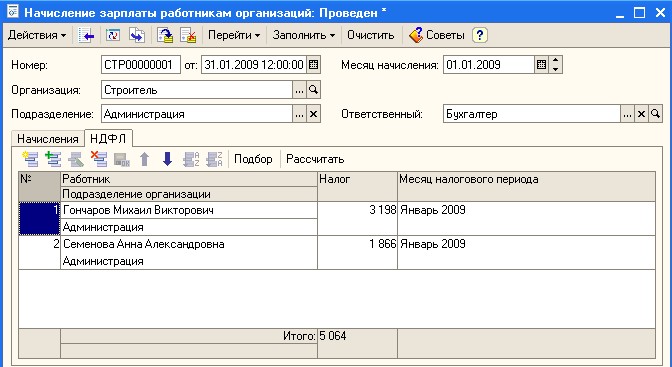Click the Номер field CTP00000001
The height and width of the screenshot is (367, 672).
(x=141, y=65)
